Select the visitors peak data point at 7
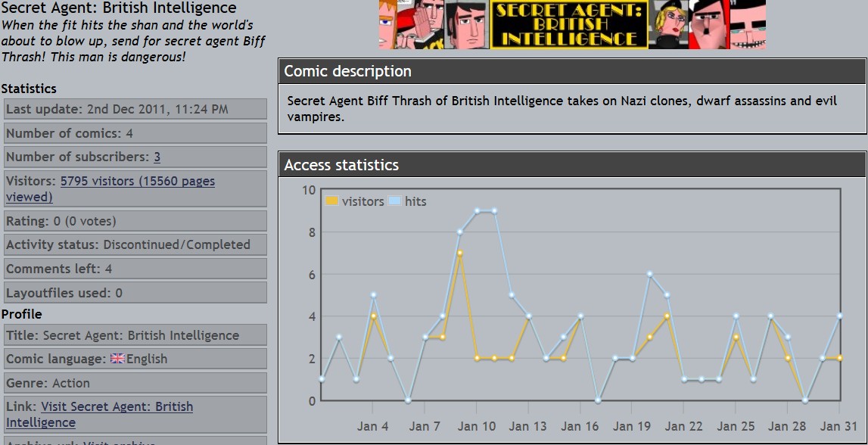Image resolution: width=868 pixels, height=445 pixels. [x=459, y=253]
